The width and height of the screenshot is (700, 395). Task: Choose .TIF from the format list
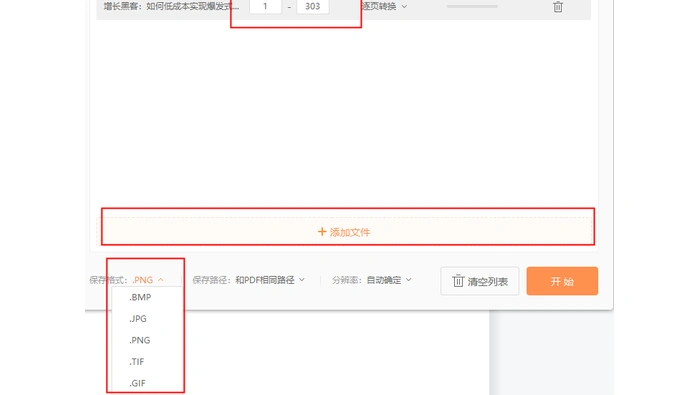[x=137, y=362]
